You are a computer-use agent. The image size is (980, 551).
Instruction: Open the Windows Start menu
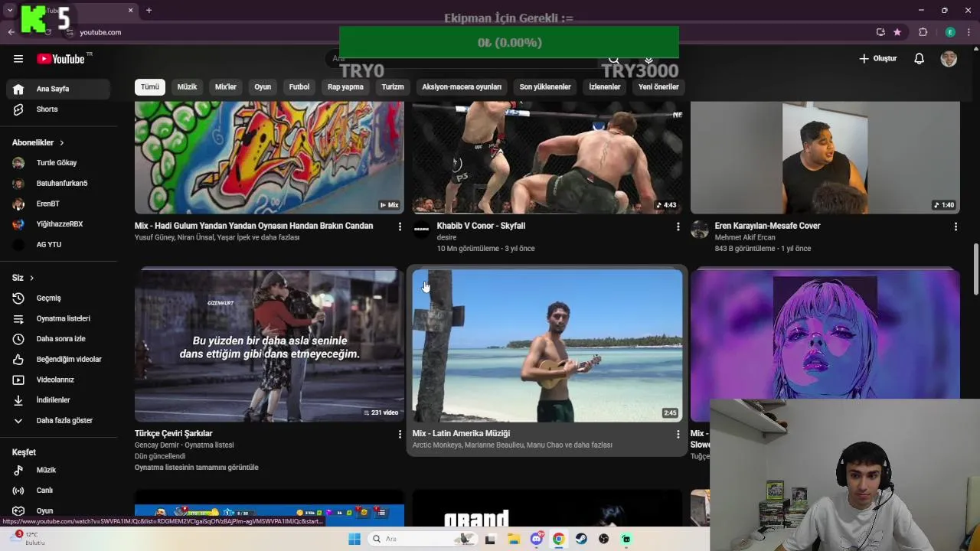click(354, 539)
